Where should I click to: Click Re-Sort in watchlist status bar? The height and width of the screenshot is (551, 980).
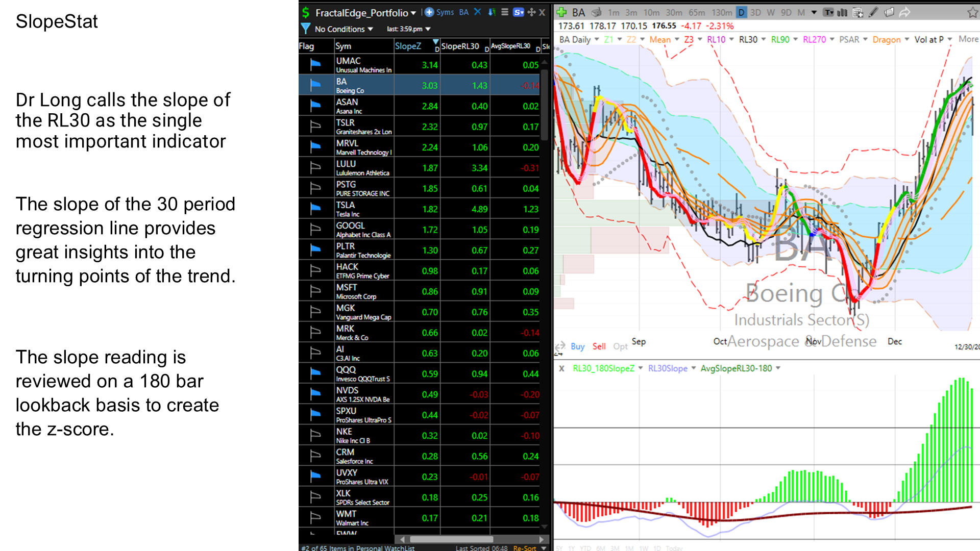[x=525, y=547]
